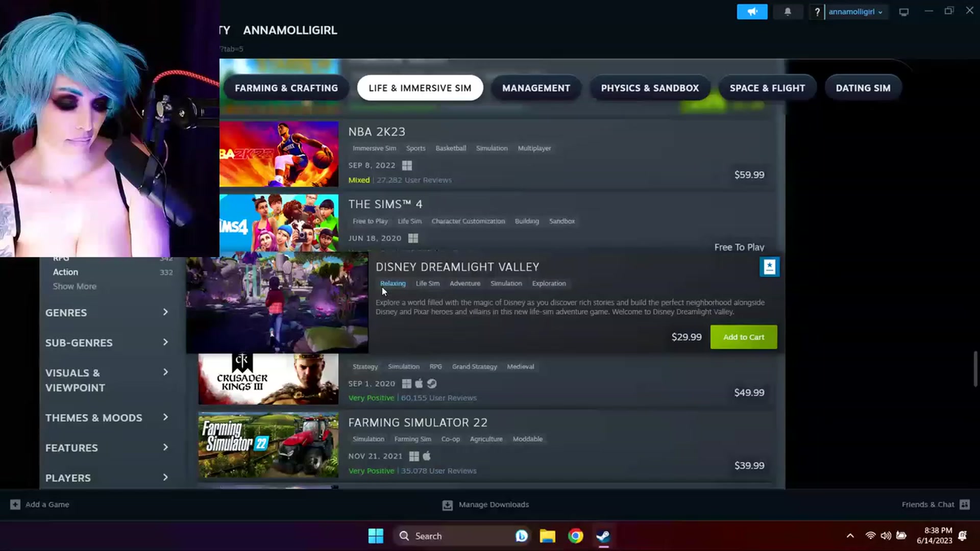Viewport: 980px width, 551px height.
Task: Click the Steam taskbar icon
Action: point(603,536)
